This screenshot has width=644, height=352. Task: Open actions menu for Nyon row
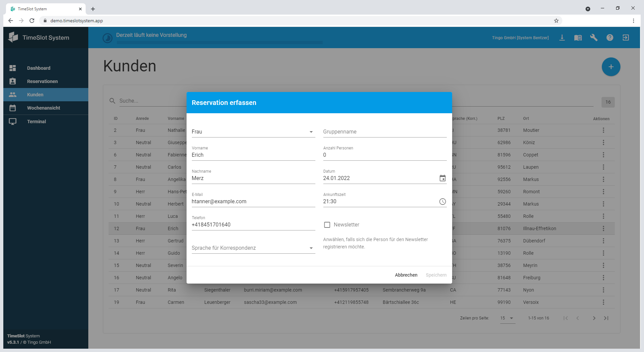pos(604,290)
